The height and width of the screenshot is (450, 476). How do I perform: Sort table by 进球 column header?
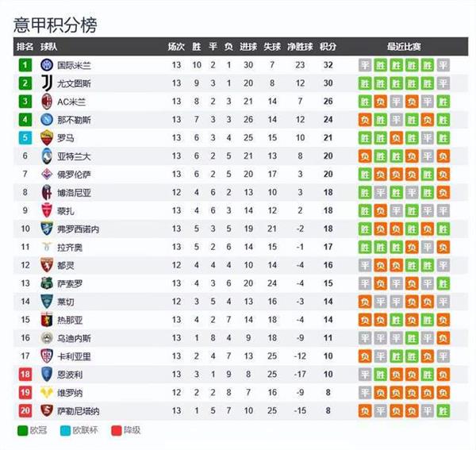click(248, 47)
